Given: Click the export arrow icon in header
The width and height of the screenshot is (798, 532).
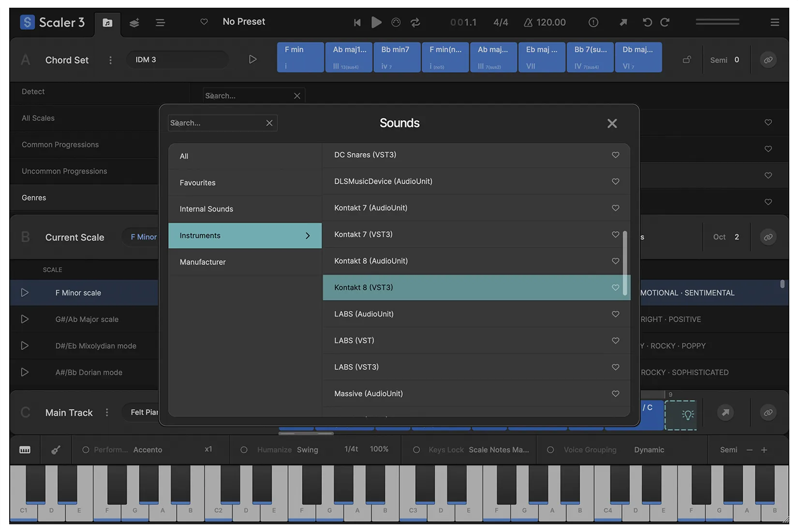Looking at the screenshot, I should pyautogui.click(x=623, y=22).
